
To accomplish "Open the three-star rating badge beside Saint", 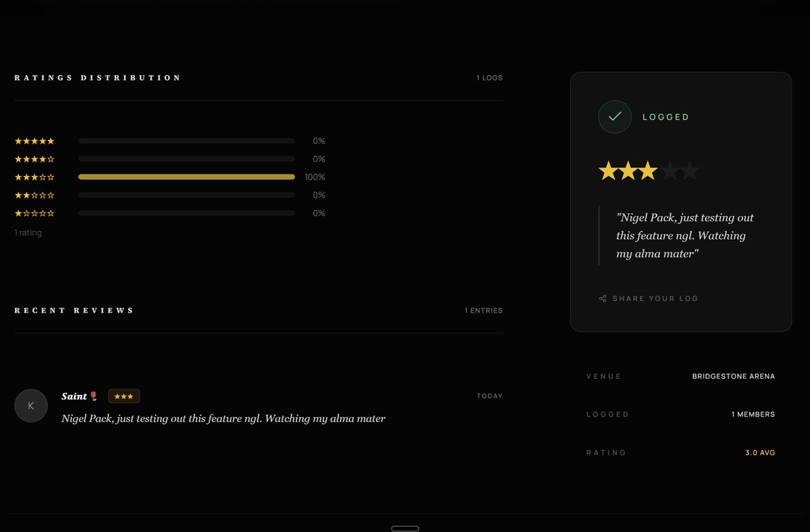I will click(124, 396).
